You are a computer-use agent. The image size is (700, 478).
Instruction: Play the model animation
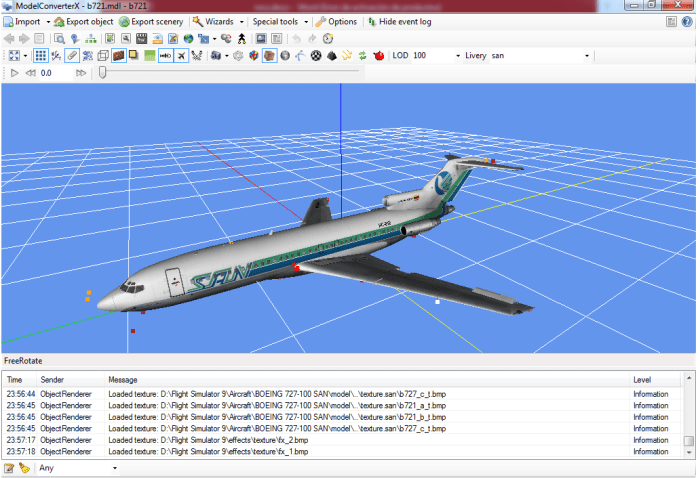(x=14, y=73)
